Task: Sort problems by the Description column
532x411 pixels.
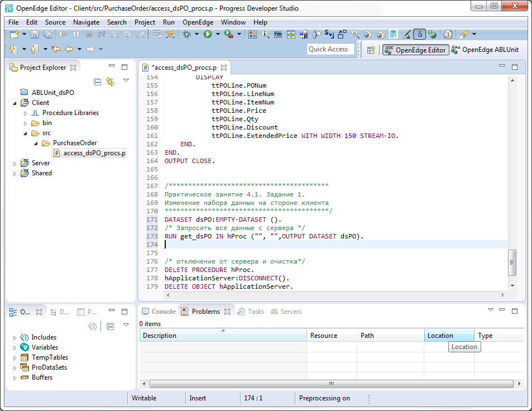Action: (x=223, y=336)
